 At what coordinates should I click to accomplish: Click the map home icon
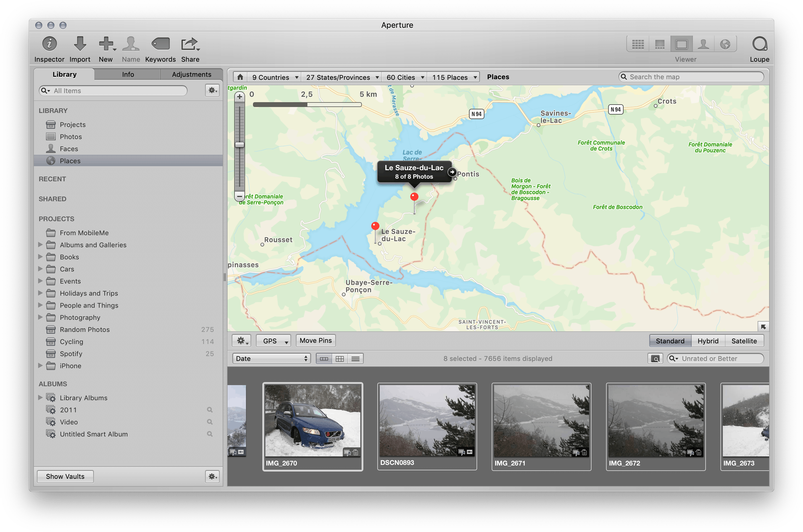click(x=240, y=77)
